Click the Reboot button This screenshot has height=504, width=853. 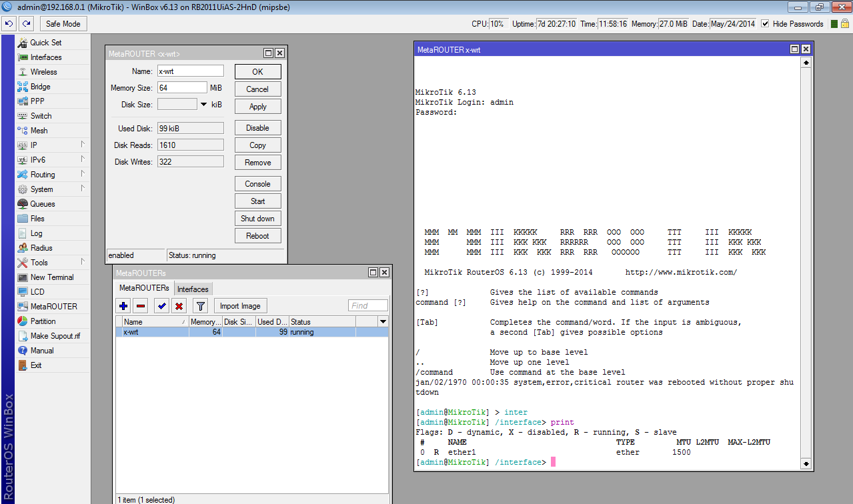click(x=258, y=236)
